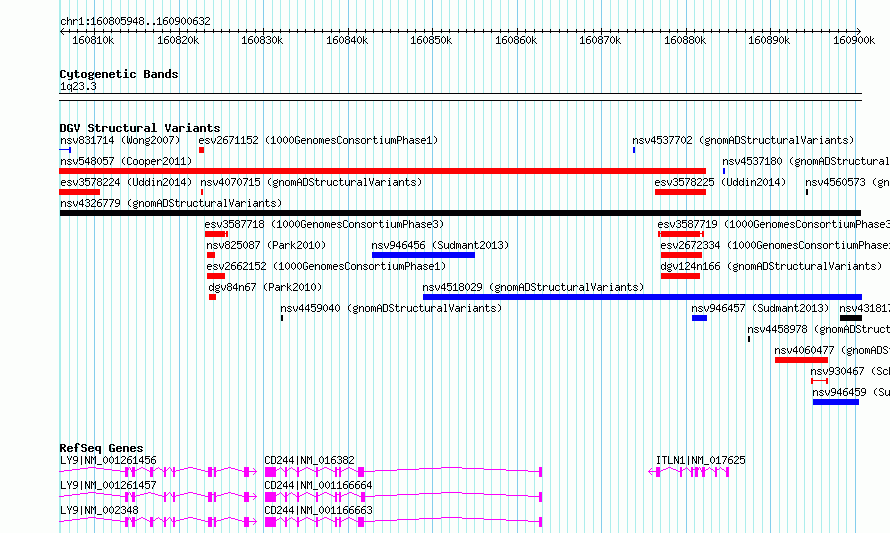Click the nsv548057 (Cooper2011) red variant bar
890x533 pixels.
click(383, 171)
